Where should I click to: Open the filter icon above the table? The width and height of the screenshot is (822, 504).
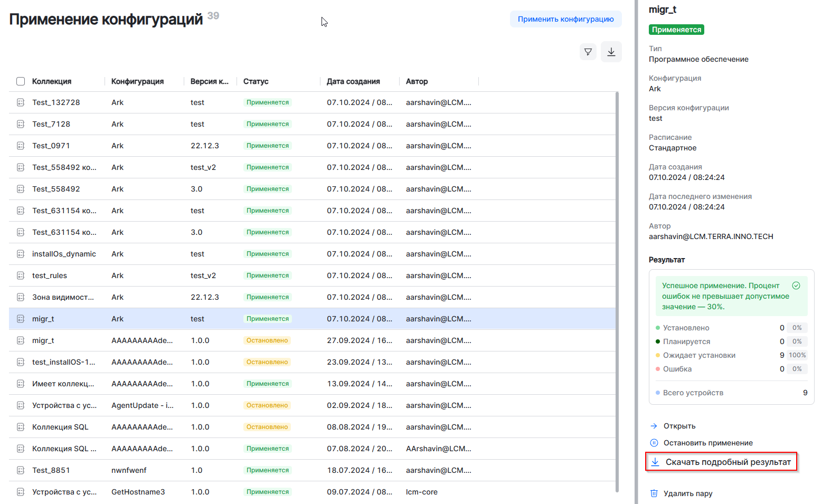(x=588, y=52)
